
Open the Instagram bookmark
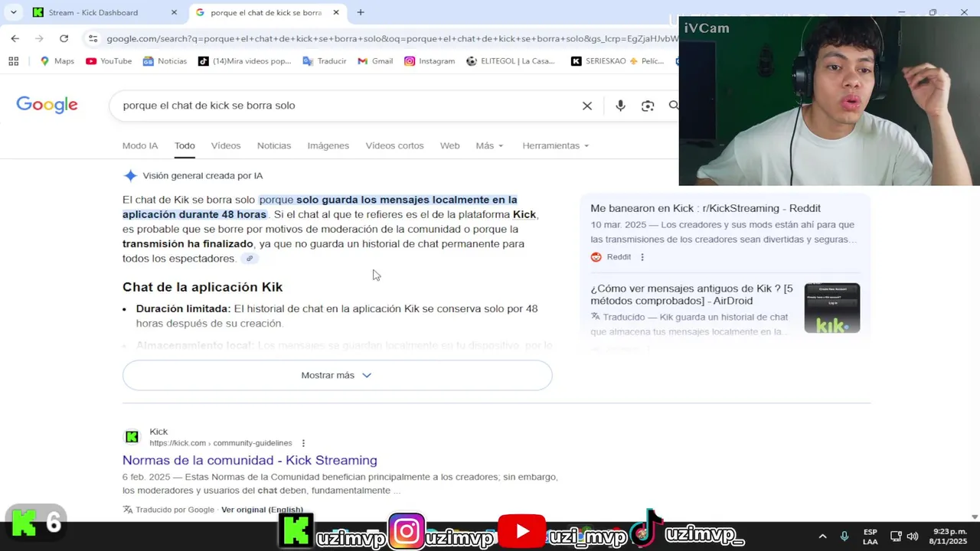[x=430, y=61]
